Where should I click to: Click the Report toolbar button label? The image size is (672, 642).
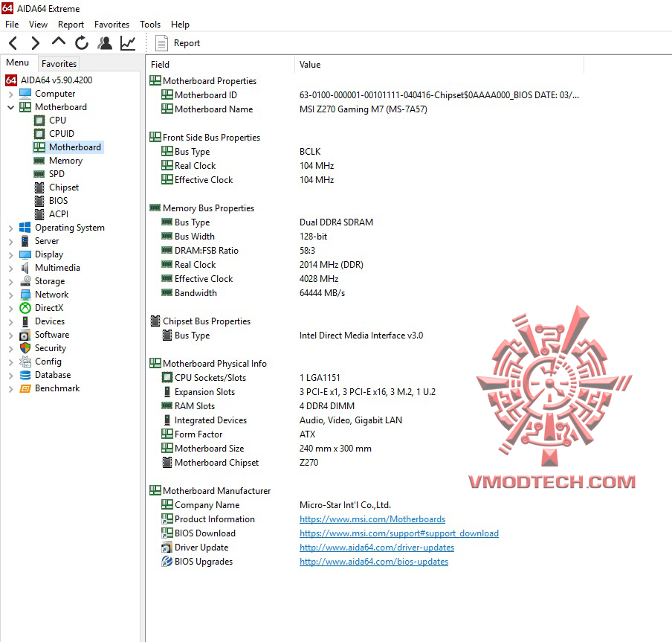tap(187, 43)
